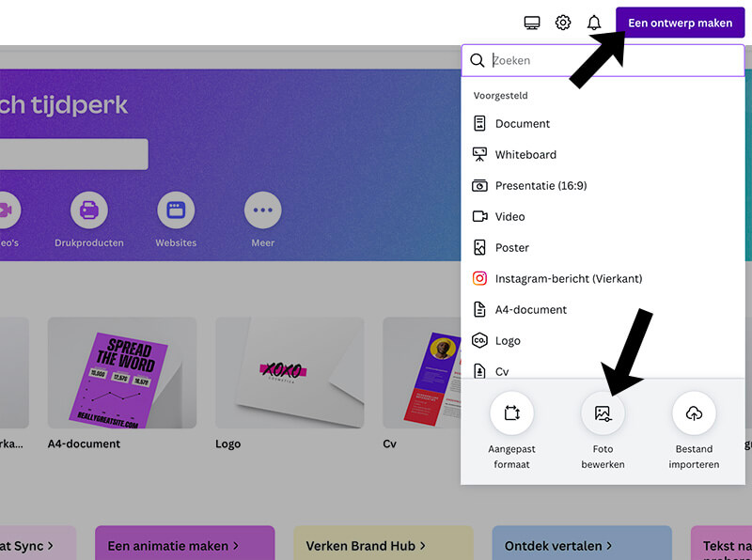Click the Video's camera icon in banner

click(x=6, y=210)
